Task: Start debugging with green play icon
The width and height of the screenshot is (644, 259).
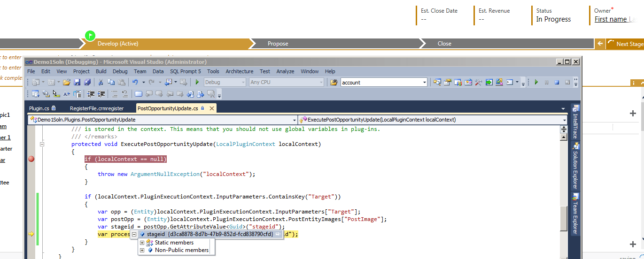Action: [x=197, y=82]
